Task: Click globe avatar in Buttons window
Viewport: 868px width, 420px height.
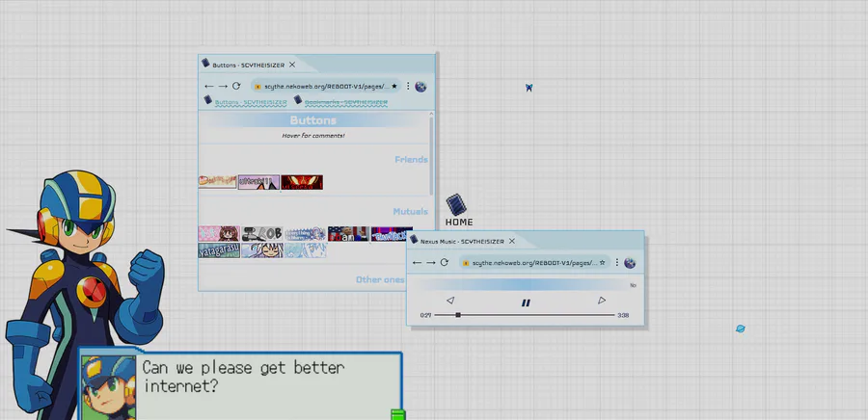Action: [x=420, y=86]
